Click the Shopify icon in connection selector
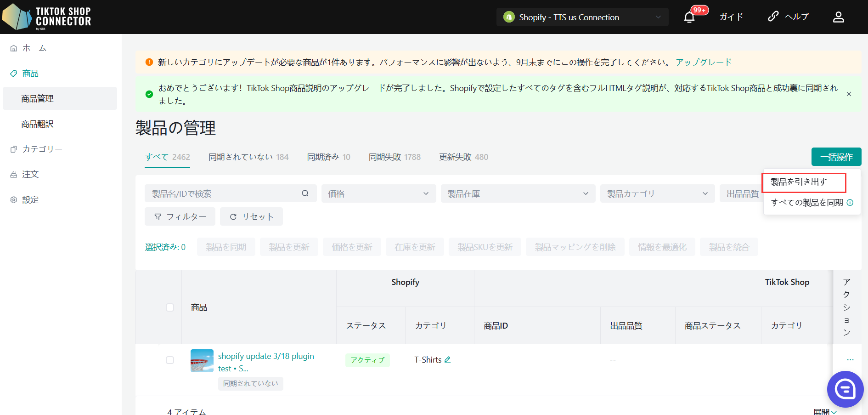Screen dimensions: 868x415 [509, 17]
